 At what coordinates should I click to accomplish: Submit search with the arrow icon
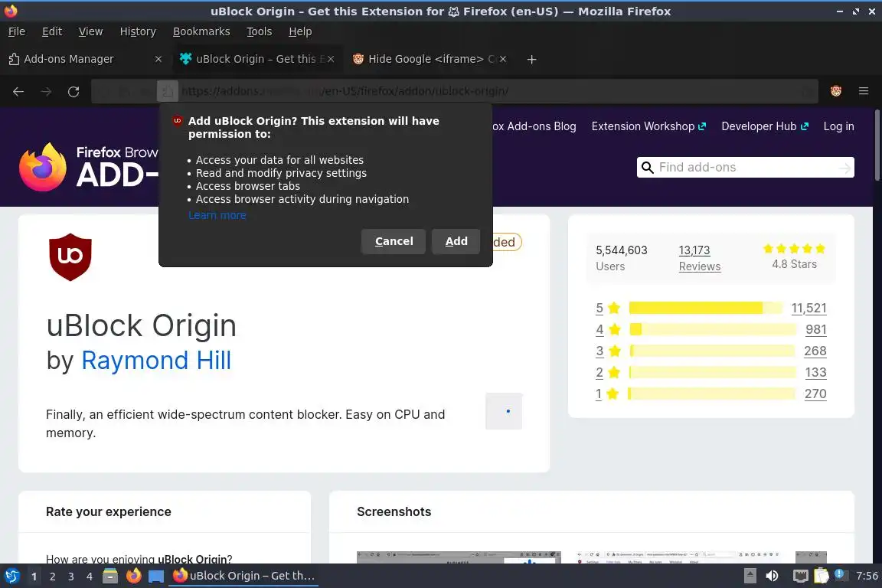tap(844, 168)
